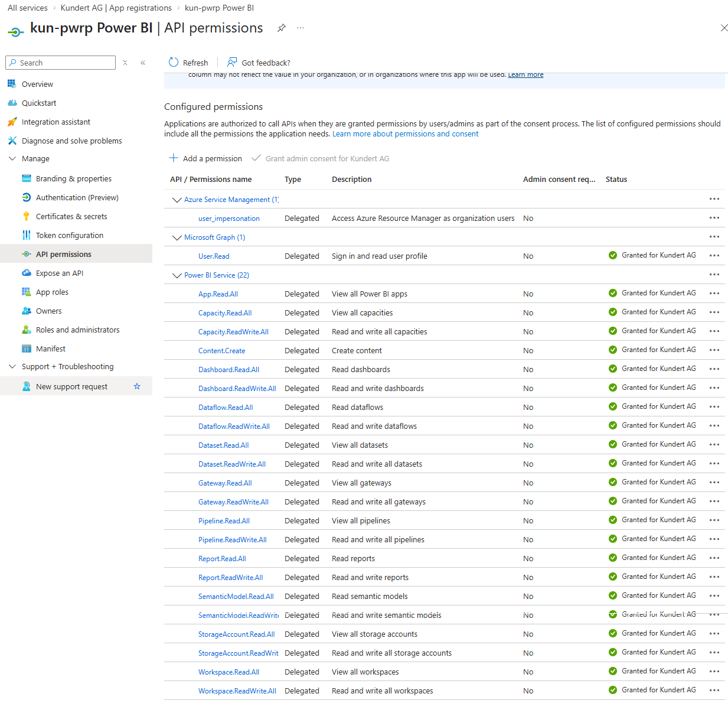Open App roles
The width and height of the screenshot is (728, 710).
[x=52, y=292]
